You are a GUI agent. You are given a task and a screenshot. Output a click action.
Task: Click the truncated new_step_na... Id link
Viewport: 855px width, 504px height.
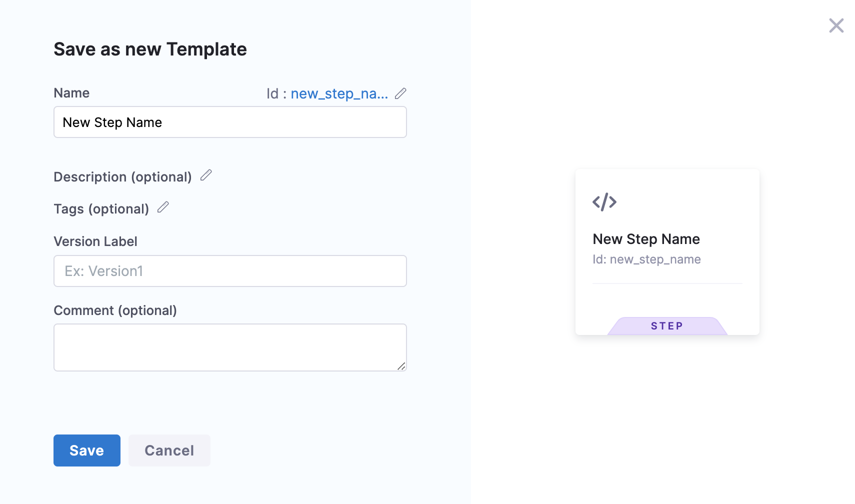339,93
